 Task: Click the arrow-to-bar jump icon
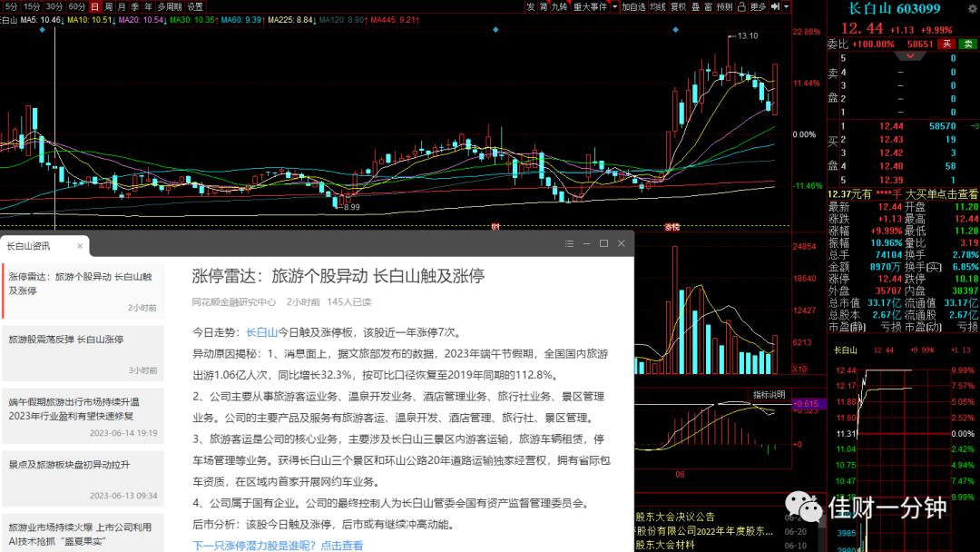(x=775, y=6)
